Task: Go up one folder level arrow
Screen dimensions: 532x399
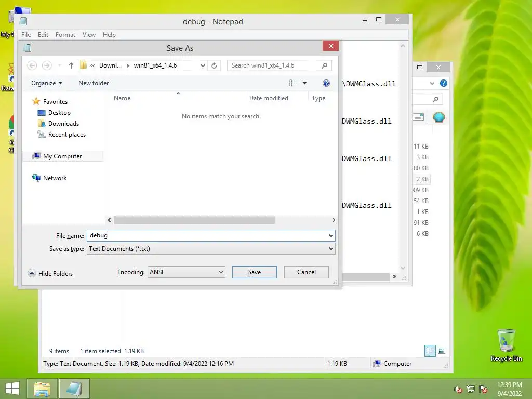Action: click(71, 65)
